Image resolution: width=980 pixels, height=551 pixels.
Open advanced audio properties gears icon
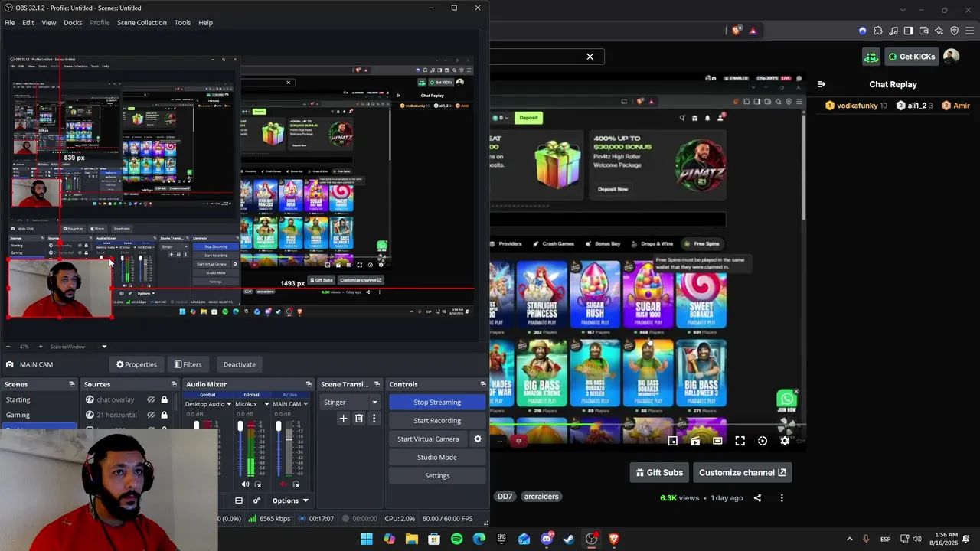click(x=256, y=501)
